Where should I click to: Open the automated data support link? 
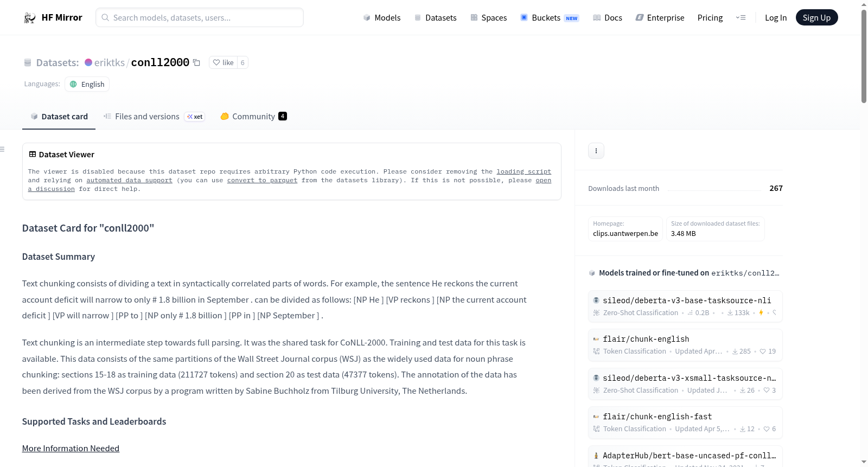point(129,180)
